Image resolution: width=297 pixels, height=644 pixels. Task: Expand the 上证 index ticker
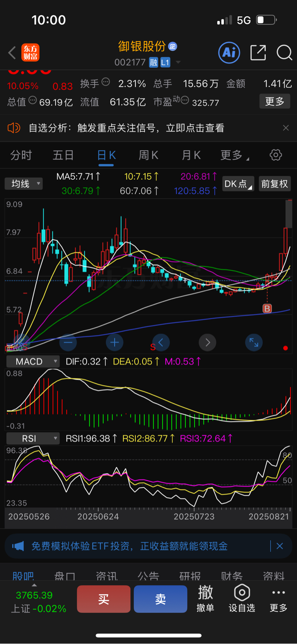click(38, 599)
